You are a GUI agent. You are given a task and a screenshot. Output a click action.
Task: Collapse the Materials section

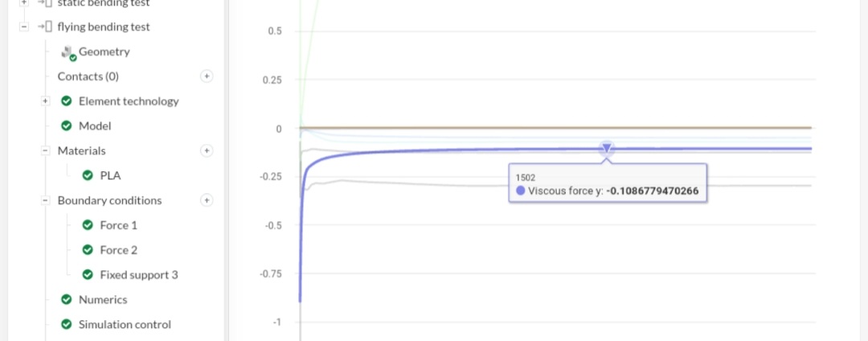[46, 150]
